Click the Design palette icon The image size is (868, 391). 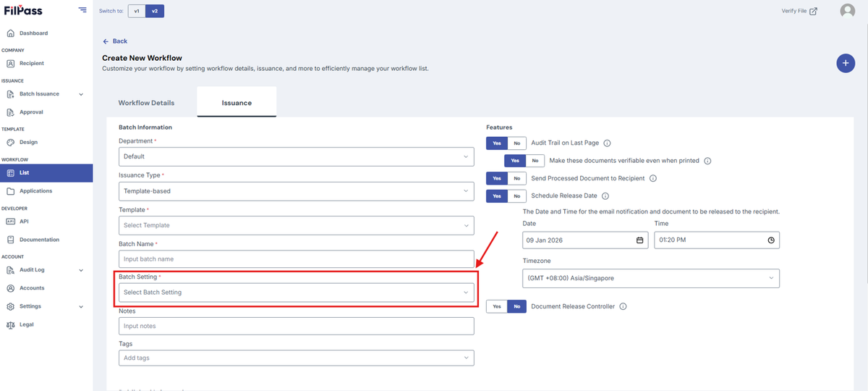tap(11, 143)
